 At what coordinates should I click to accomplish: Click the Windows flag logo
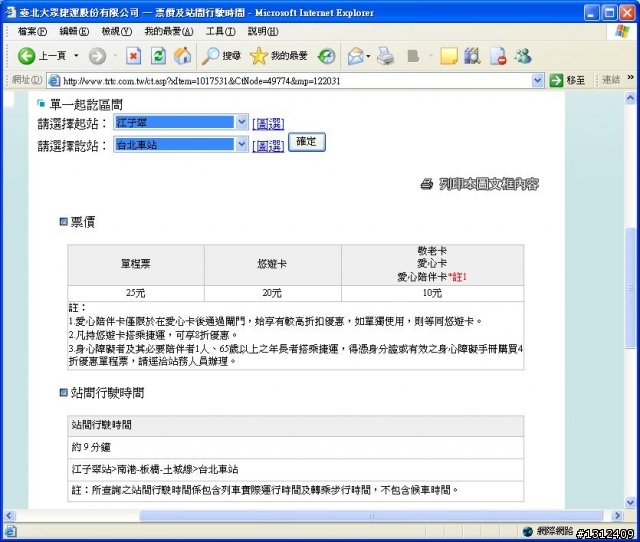point(622,31)
